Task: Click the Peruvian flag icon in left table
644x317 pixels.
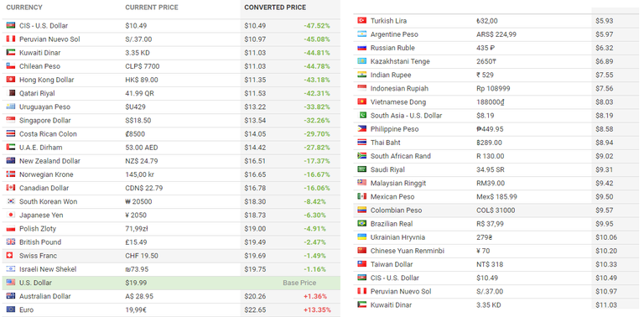Action: pos(11,39)
